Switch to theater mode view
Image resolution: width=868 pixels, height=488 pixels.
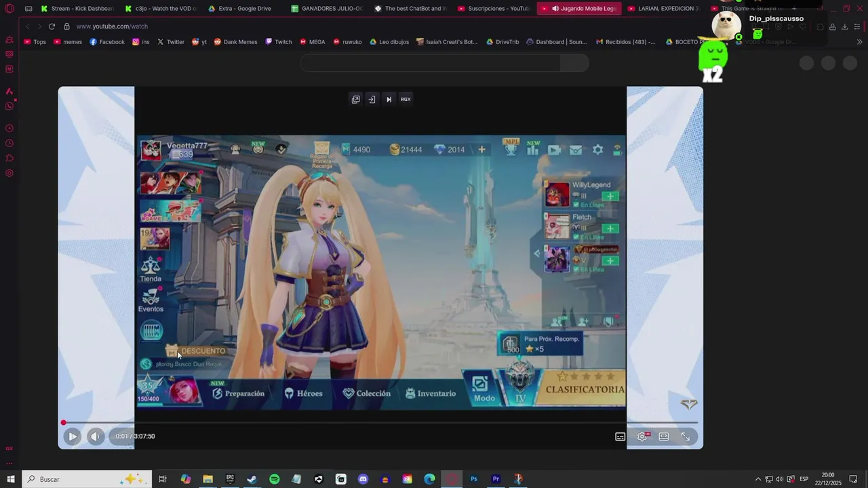(x=664, y=436)
